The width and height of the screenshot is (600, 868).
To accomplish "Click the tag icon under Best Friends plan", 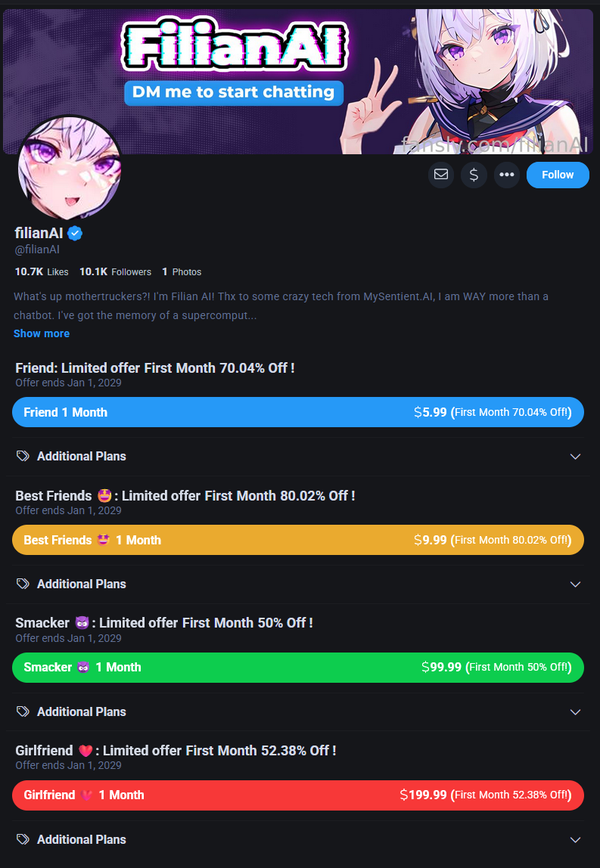I will [x=23, y=584].
